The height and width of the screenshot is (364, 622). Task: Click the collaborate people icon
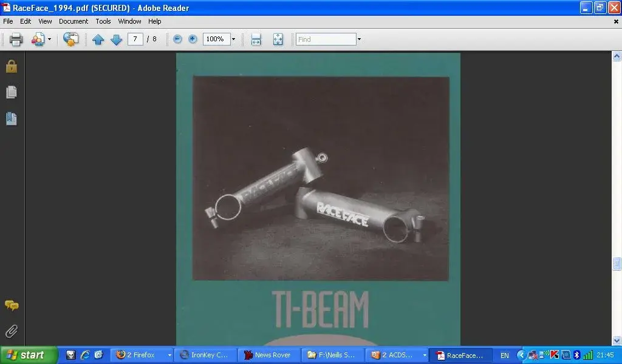[x=38, y=39]
